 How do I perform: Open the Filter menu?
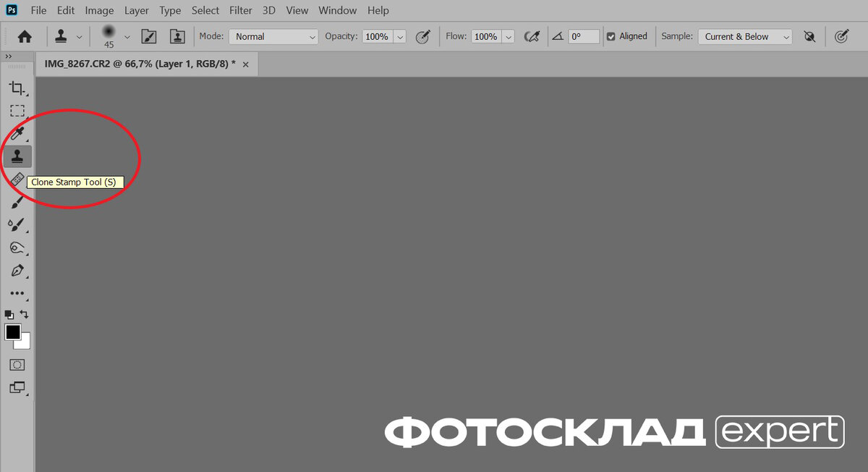(240, 10)
